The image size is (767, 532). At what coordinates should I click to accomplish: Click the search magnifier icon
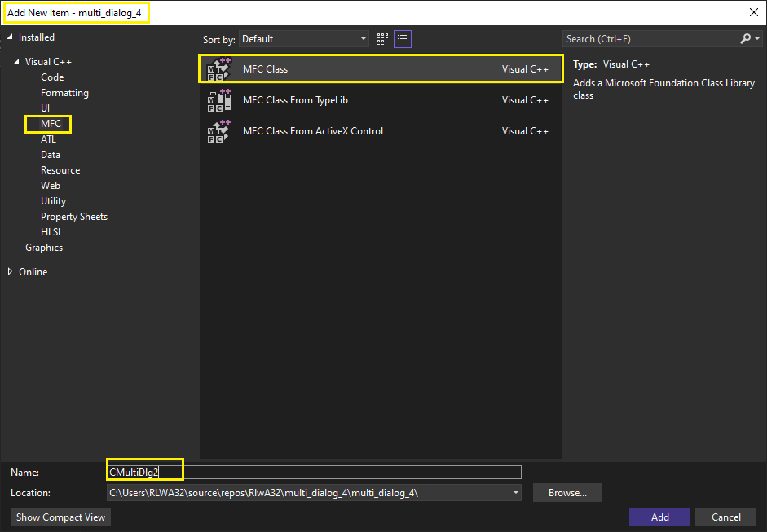pyautogui.click(x=745, y=38)
